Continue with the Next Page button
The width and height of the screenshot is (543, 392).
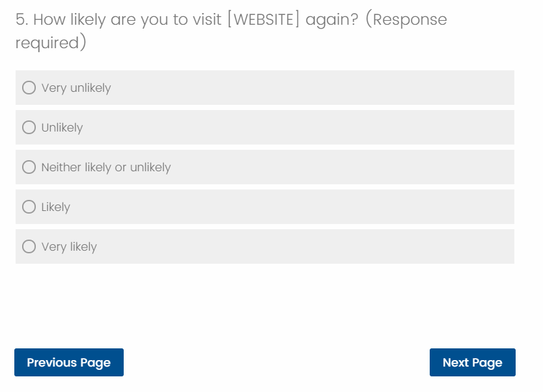[472, 363]
